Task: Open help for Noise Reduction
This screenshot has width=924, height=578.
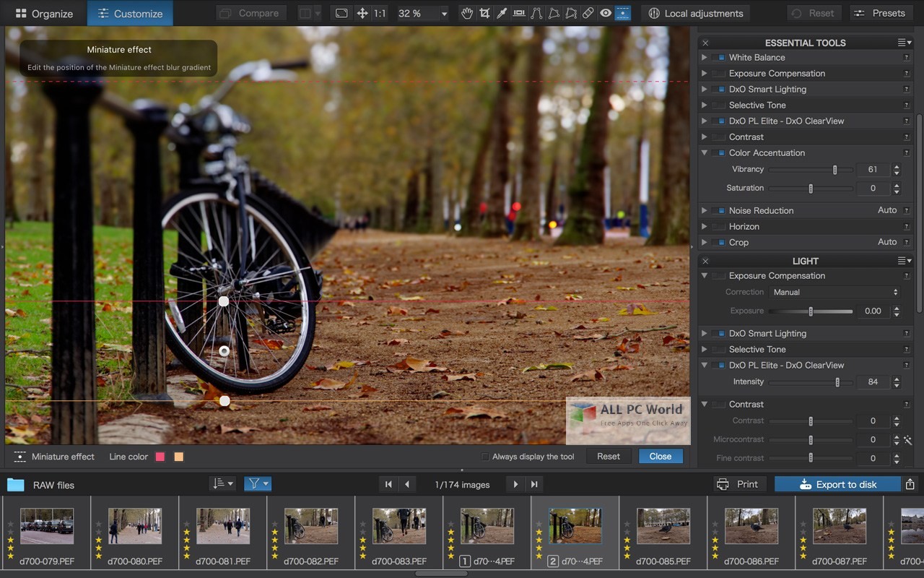Action: click(x=906, y=210)
